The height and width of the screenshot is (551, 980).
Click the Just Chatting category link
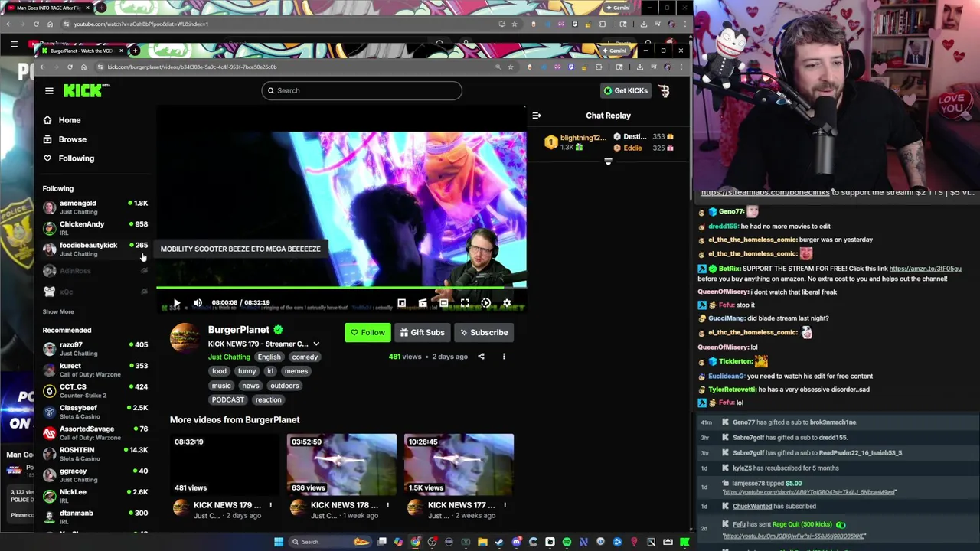coord(229,357)
